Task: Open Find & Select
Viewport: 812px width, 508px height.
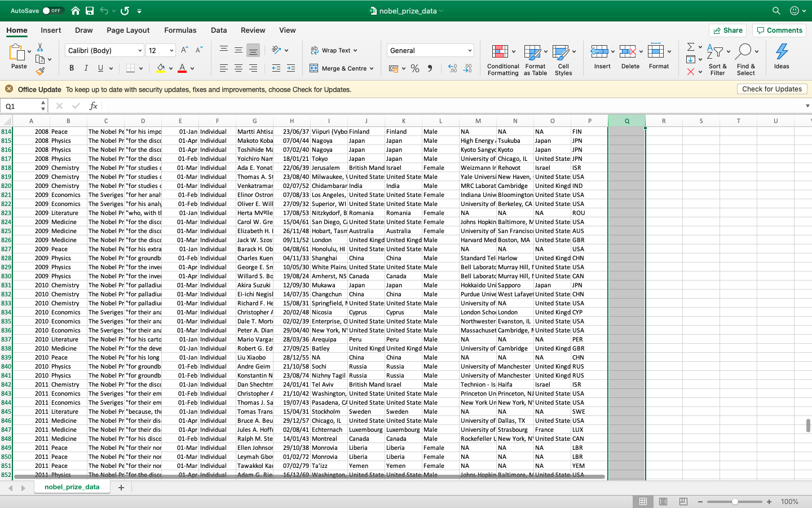Action: click(746, 59)
